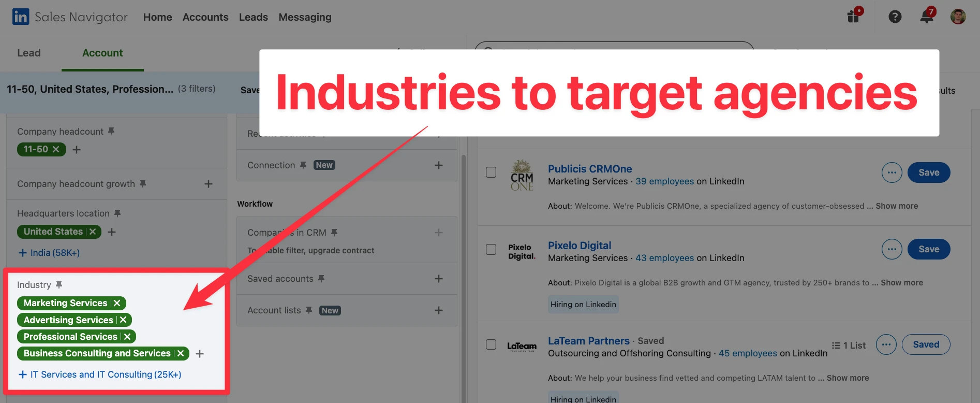Screen dimensions: 980x403
Task: Pin the Company headcount growth filter
Action: pos(143,183)
